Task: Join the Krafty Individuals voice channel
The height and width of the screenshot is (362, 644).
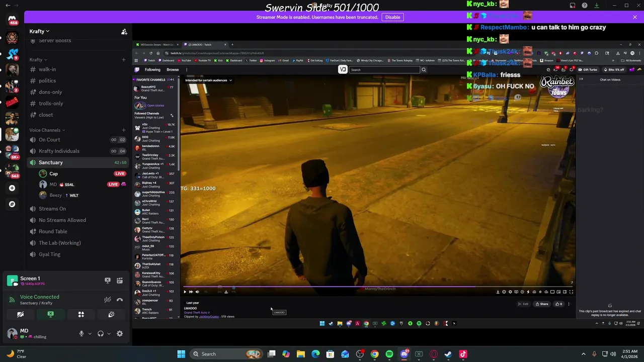Action: point(78,151)
